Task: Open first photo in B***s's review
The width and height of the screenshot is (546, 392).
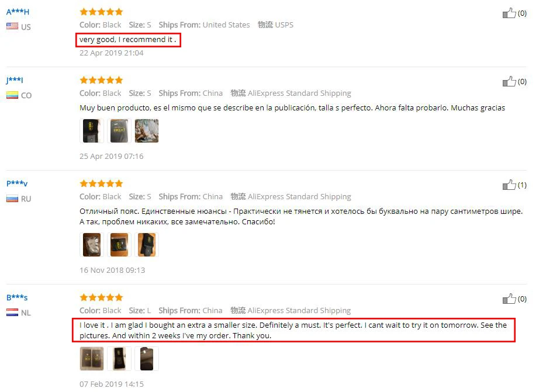Action: point(92,359)
